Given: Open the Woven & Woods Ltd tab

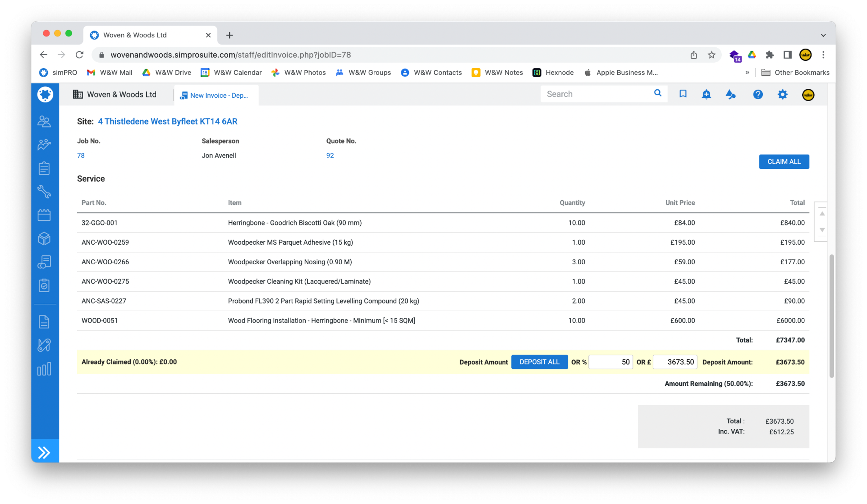Looking at the screenshot, I should [115, 95].
